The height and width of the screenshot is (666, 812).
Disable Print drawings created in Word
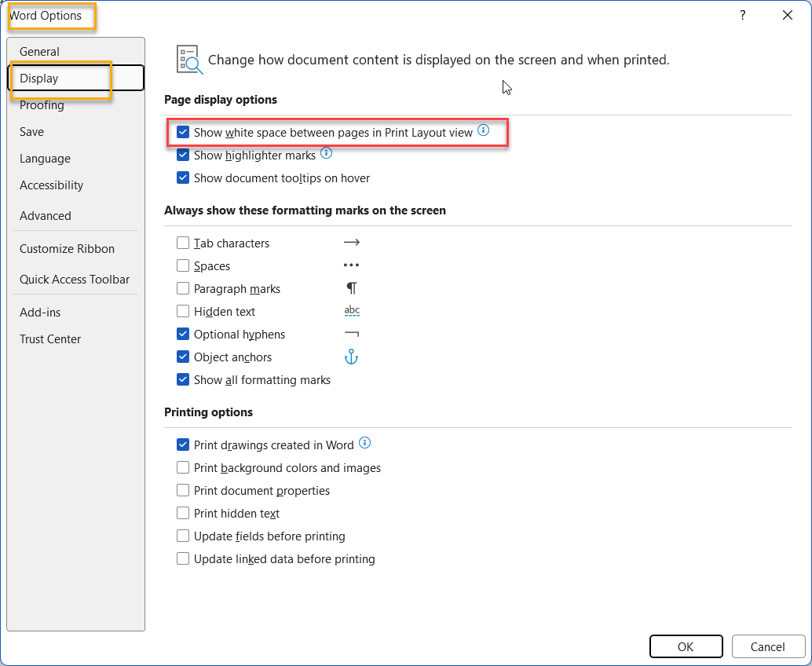pos(183,445)
